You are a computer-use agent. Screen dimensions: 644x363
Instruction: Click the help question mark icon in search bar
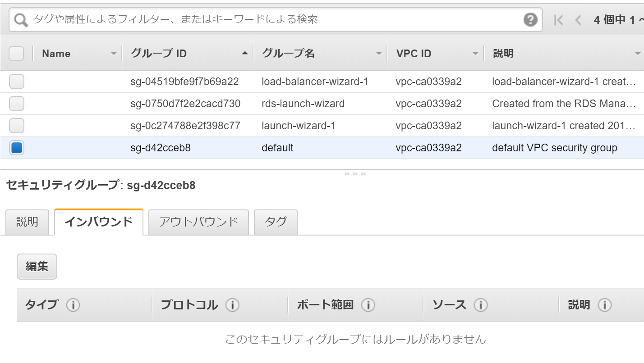[x=530, y=19]
